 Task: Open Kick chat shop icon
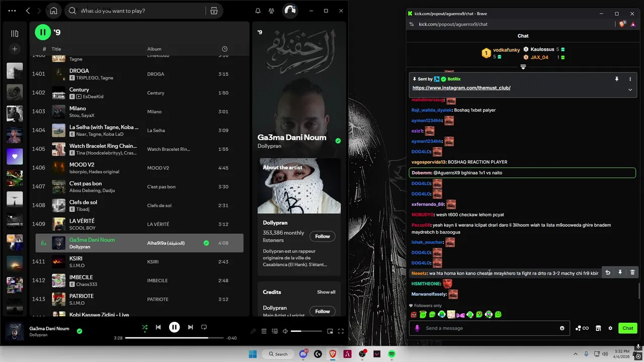[598, 328]
